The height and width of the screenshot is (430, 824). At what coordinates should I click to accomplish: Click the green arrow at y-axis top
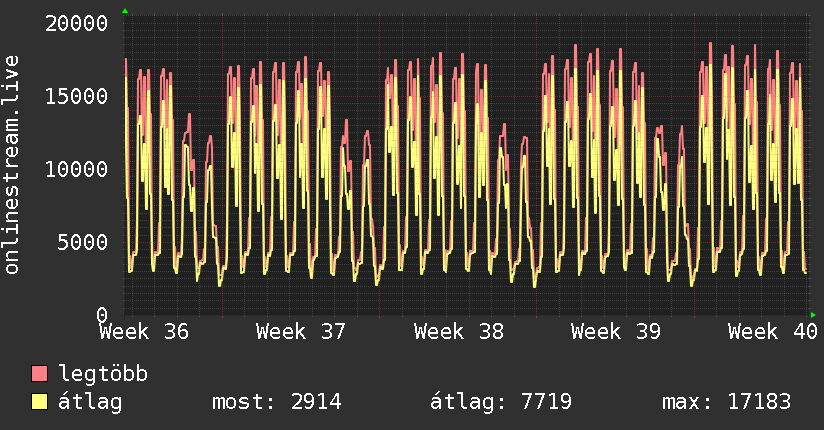coord(125,11)
